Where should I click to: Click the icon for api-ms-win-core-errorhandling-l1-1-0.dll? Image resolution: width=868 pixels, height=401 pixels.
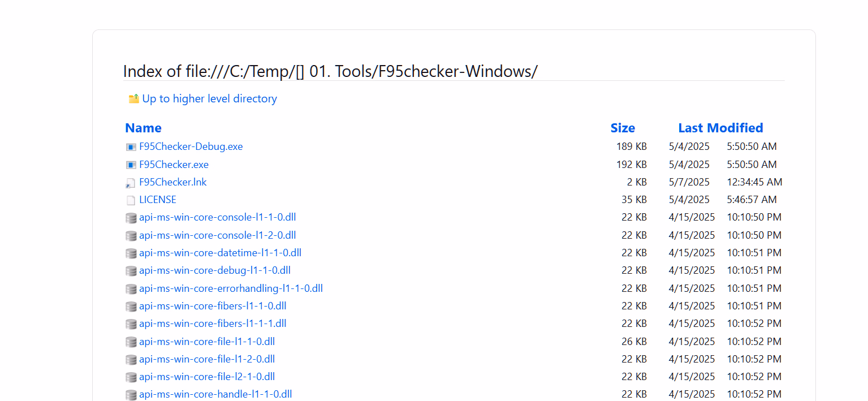tap(131, 289)
